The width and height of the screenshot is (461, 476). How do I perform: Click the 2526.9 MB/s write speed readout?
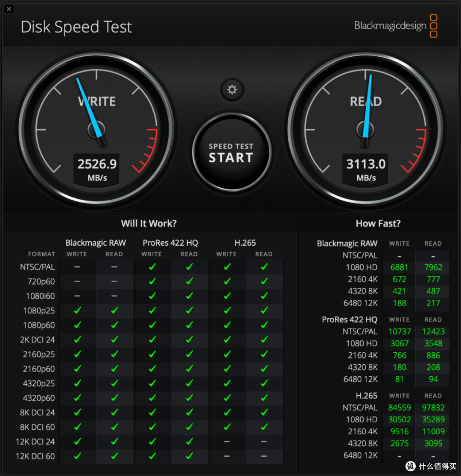click(97, 169)
